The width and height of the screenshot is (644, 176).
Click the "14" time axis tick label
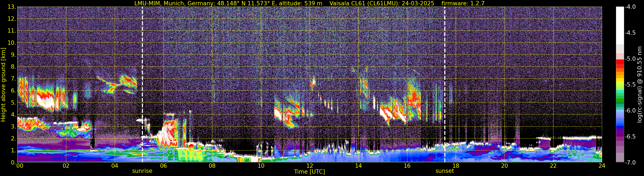coord(358,166)
